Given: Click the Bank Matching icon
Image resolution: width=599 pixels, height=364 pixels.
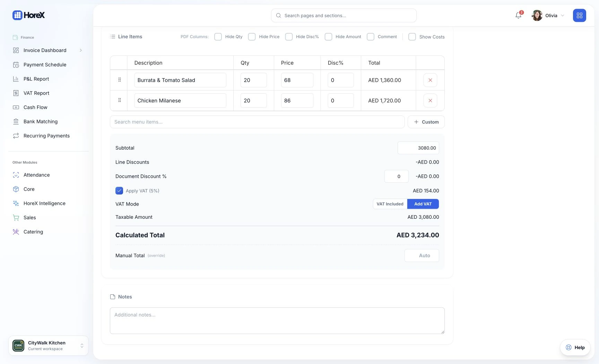Looking at the screenshot, I should [x=16, y=121].
